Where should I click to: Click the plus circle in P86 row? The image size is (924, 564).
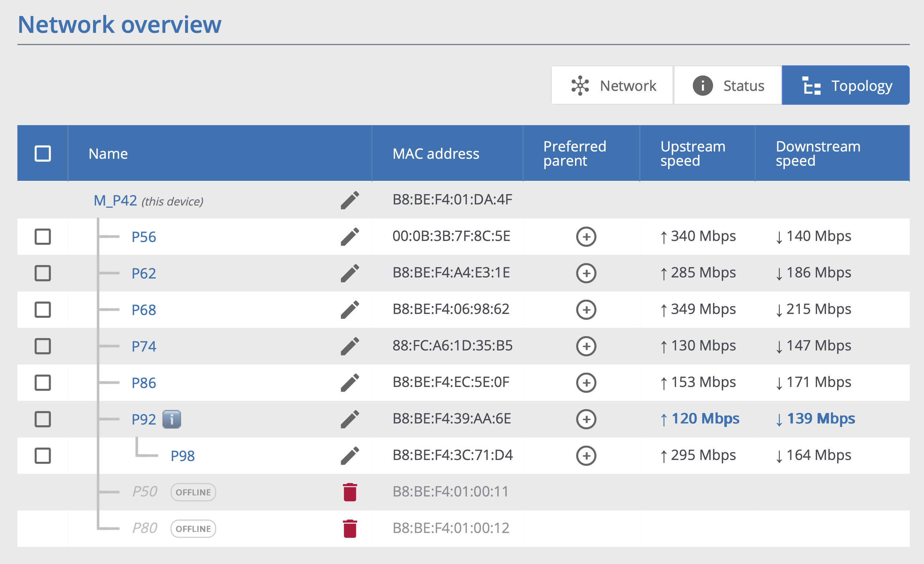[586, 383]
